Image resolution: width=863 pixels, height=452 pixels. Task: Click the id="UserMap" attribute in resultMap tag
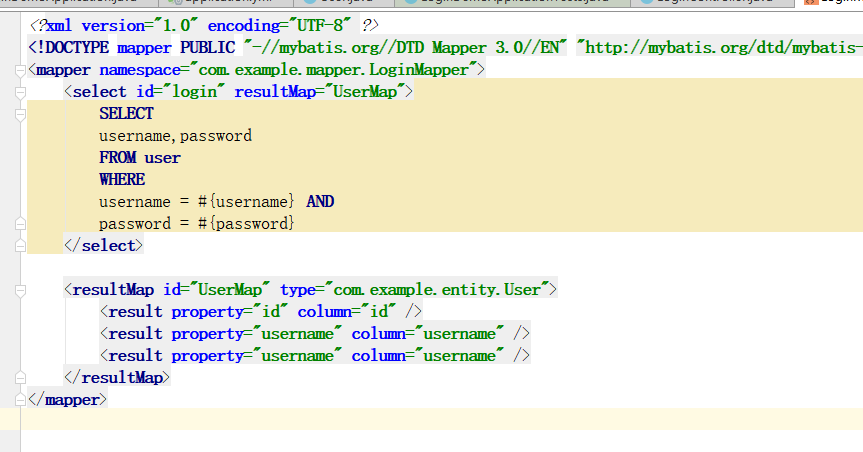coord(216,290)
